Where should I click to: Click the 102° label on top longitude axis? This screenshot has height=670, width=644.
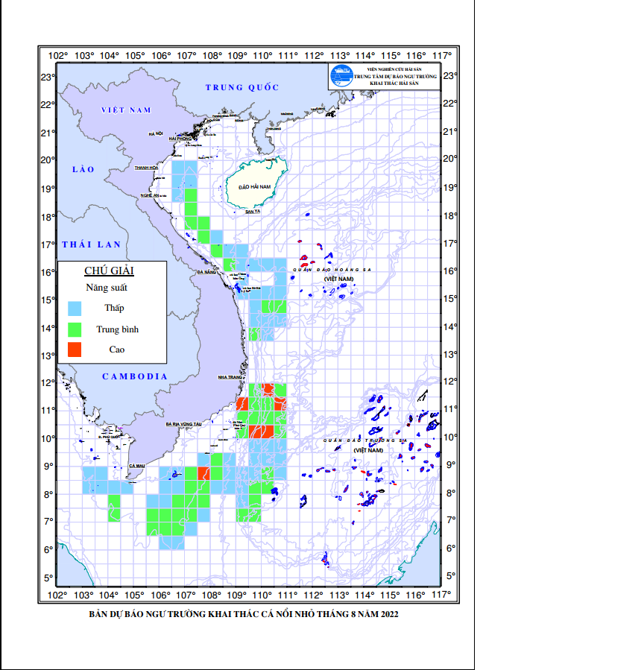click(57, 56)
